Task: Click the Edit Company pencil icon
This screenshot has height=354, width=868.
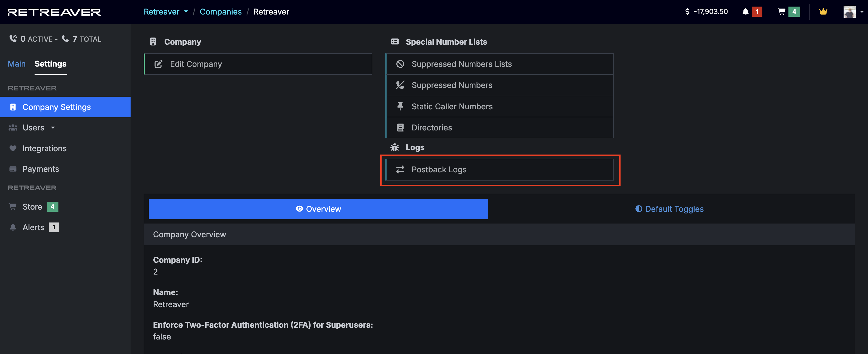Action: [x=158, y=64]
